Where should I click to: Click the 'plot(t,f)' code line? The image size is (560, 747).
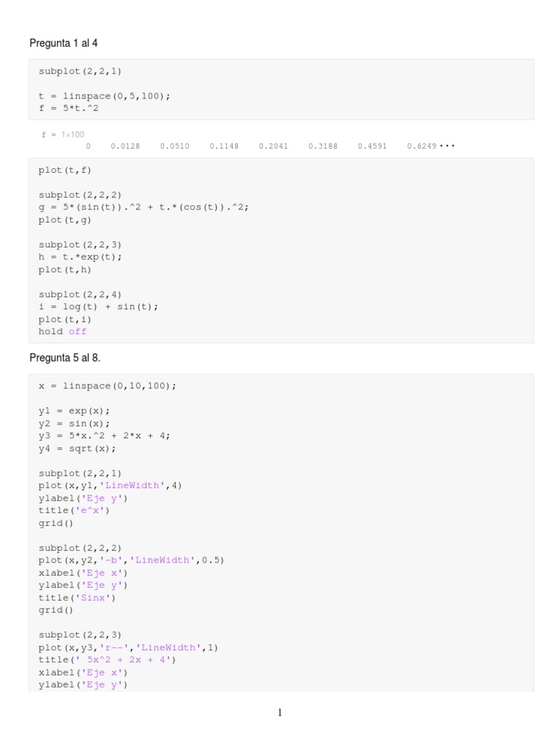[65, 170]
